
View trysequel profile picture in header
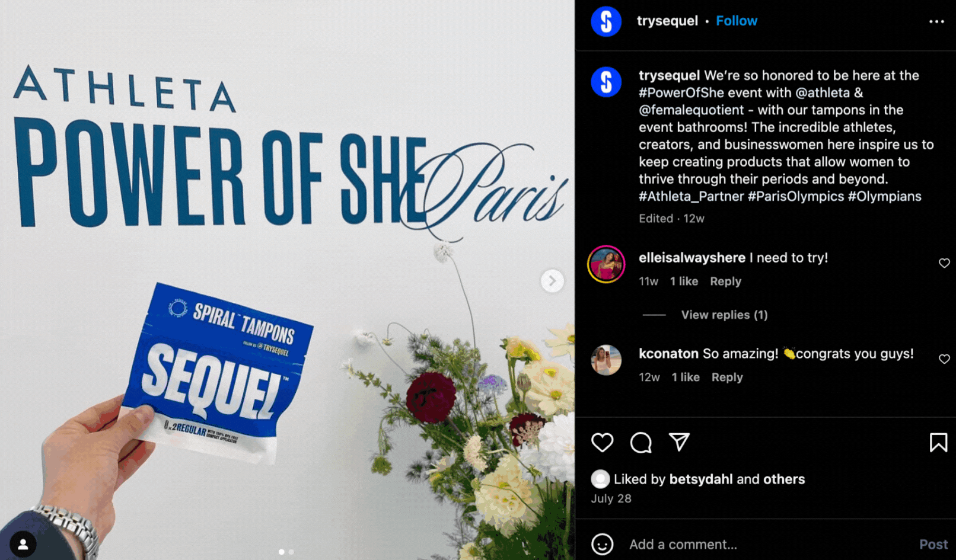tap(606, 21)
